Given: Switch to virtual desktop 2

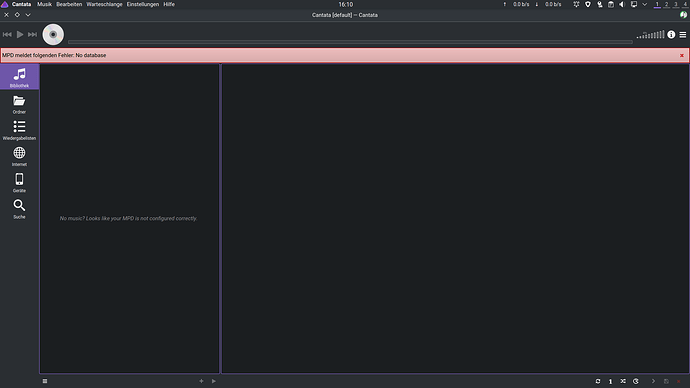Looking at the screenshot, I should [x=667, y=4].
